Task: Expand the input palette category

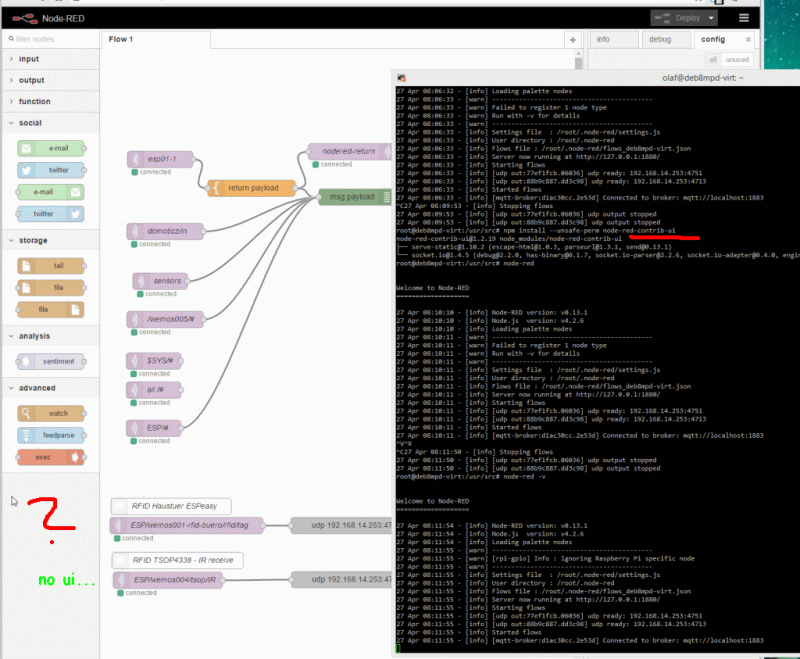Action: click(x=51, y=59)
